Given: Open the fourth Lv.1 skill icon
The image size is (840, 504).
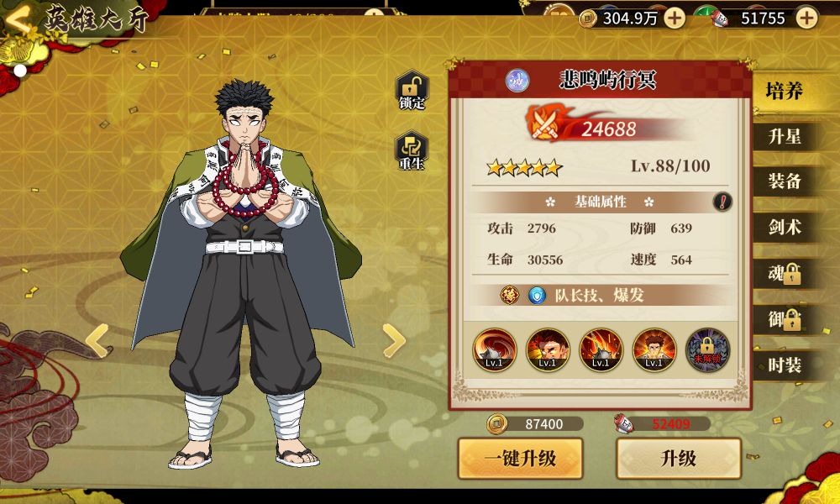Looking at the screenshot, I should [654, 349].
